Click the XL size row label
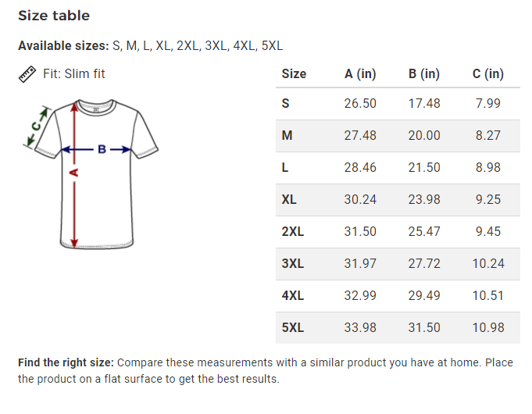532x414 pixels. tap(289, 199)
